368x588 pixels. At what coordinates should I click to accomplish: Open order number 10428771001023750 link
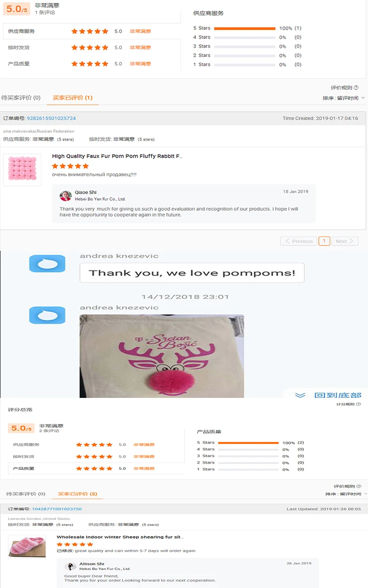tap(57, 509)
